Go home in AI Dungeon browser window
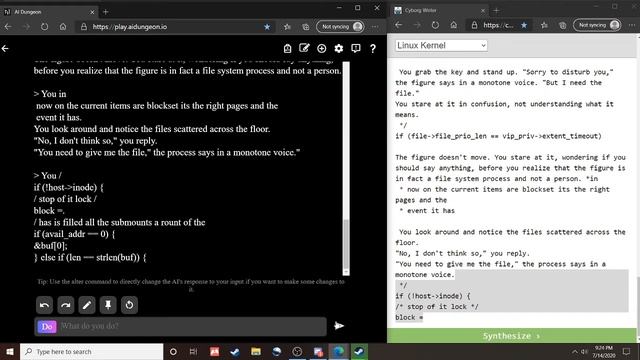This screenshot has height=360, width=640. point(63,27)
